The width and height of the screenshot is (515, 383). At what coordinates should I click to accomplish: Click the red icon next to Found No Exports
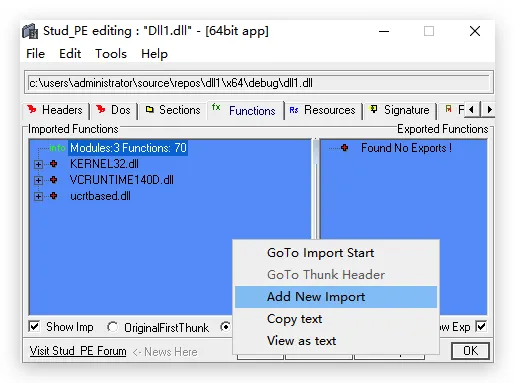pos(345,148)
